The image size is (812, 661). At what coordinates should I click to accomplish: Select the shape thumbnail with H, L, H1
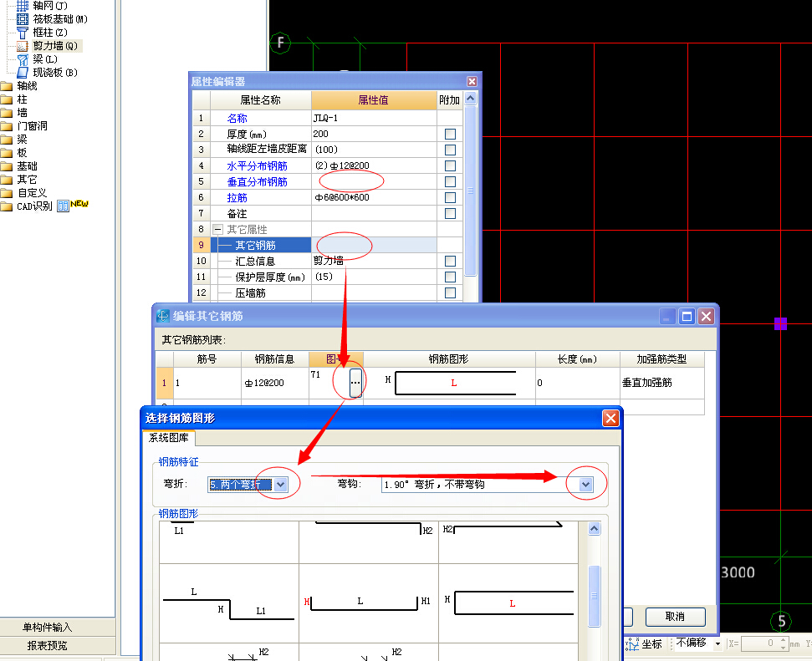click(368, 603)
